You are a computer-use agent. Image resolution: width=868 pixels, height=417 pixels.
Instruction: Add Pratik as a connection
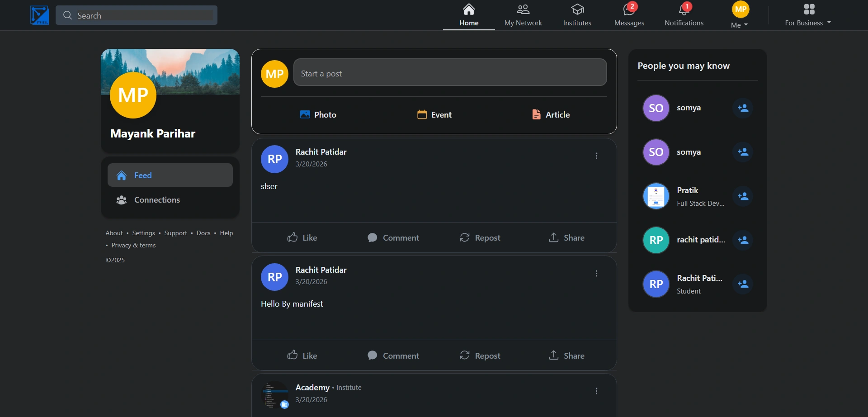(x=742, y=196)
